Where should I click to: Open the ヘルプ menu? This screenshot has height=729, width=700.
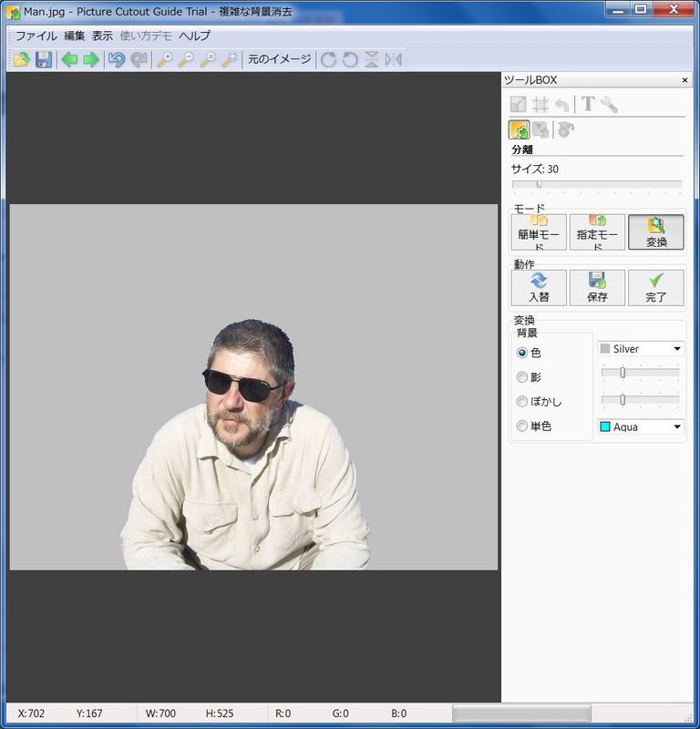pos(194,36)
